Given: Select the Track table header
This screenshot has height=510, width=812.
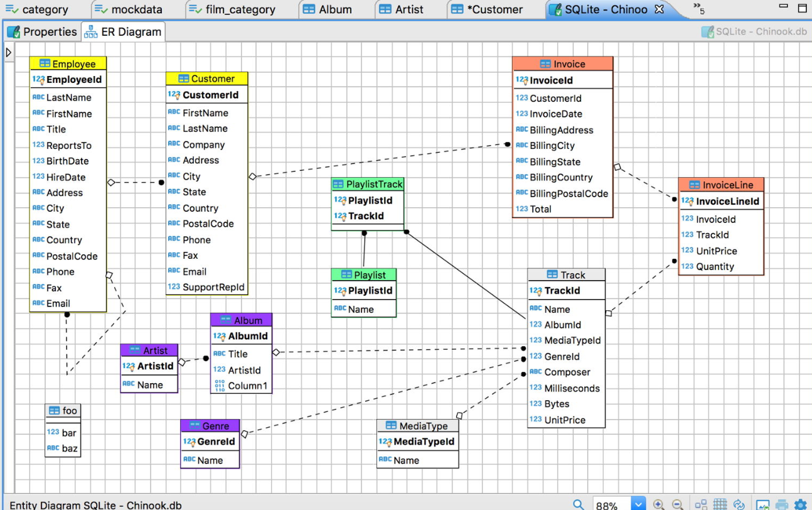Looking at the screenshot, I should 566,274.
